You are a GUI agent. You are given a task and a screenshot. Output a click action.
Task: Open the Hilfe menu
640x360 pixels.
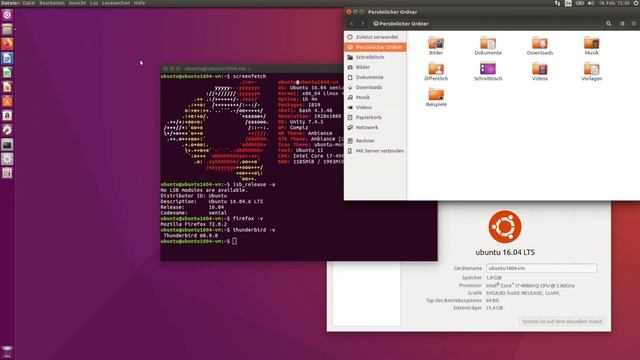click(x=139, y=3)
